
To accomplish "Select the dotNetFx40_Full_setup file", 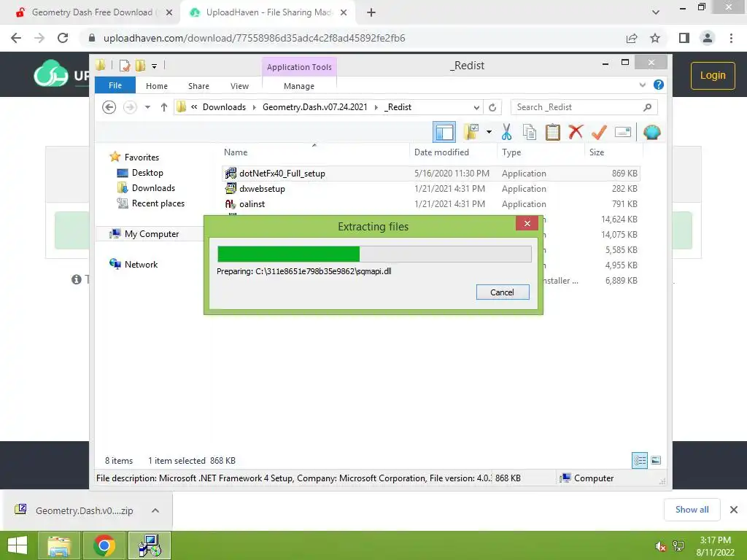I will (x=430, y=174).
